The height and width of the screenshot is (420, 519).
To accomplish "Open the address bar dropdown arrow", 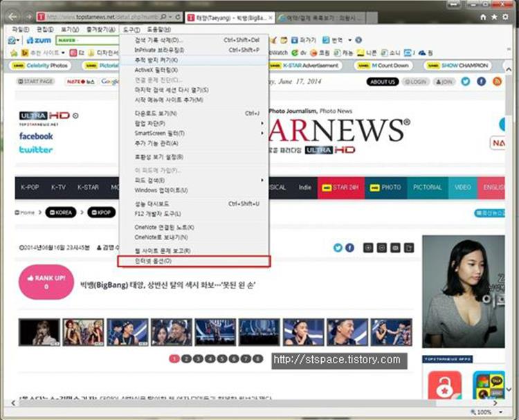I will (x=170, y=17).
